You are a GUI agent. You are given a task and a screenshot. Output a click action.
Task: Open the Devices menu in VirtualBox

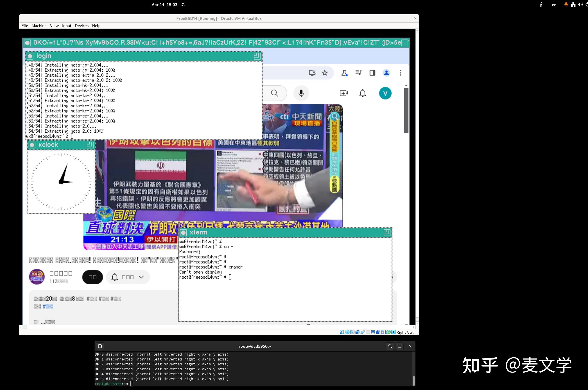point(82,25)
